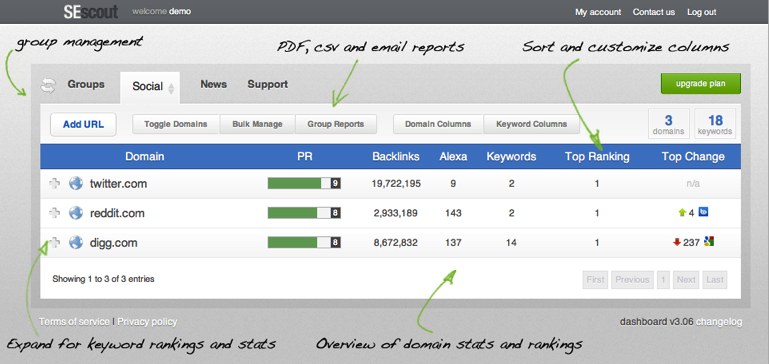Click the globe icon beside reddit.com
The image size is (769, 364).
[76, 213]
